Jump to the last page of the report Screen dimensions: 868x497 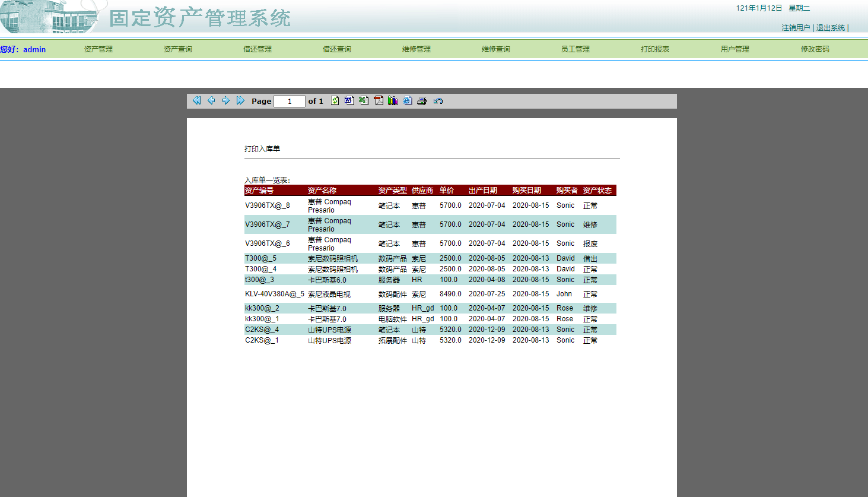click(240, 100)
